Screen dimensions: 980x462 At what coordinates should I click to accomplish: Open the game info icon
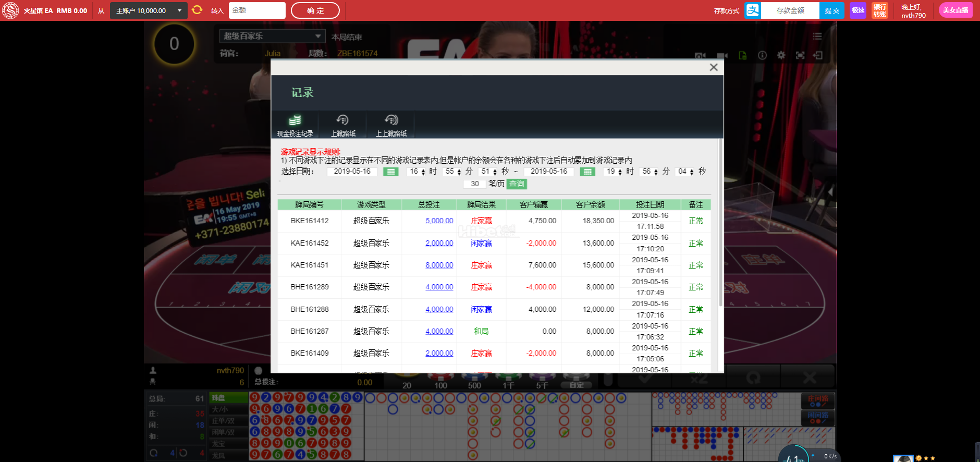click(762, 55)
